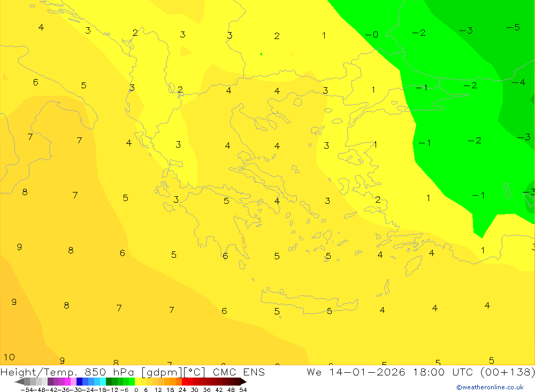
Task: Select the dark purple -42 legend swatch
Action: click(x=50, y=382)
